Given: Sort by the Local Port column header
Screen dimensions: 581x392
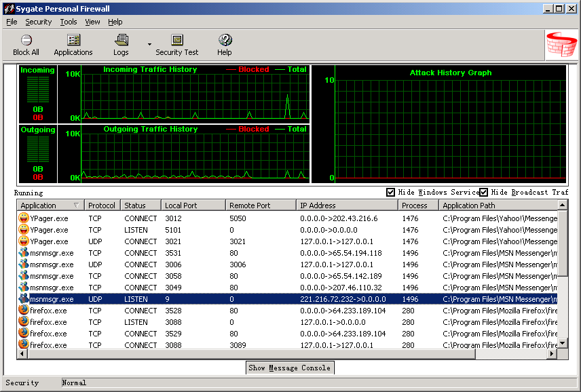Looking at the screenshot, I should 193,205.
